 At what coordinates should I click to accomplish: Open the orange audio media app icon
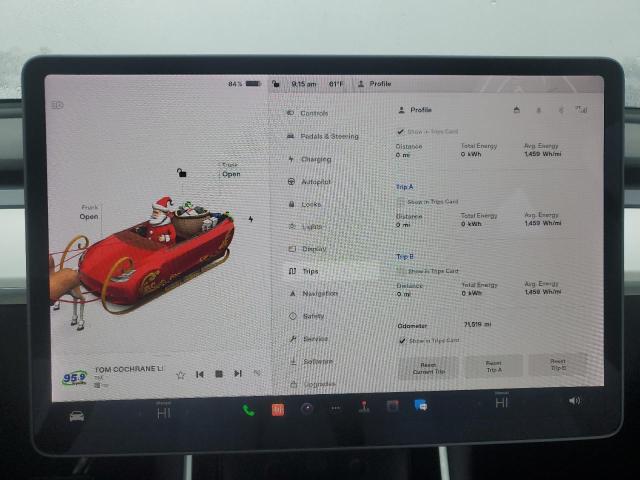point(278,409)
